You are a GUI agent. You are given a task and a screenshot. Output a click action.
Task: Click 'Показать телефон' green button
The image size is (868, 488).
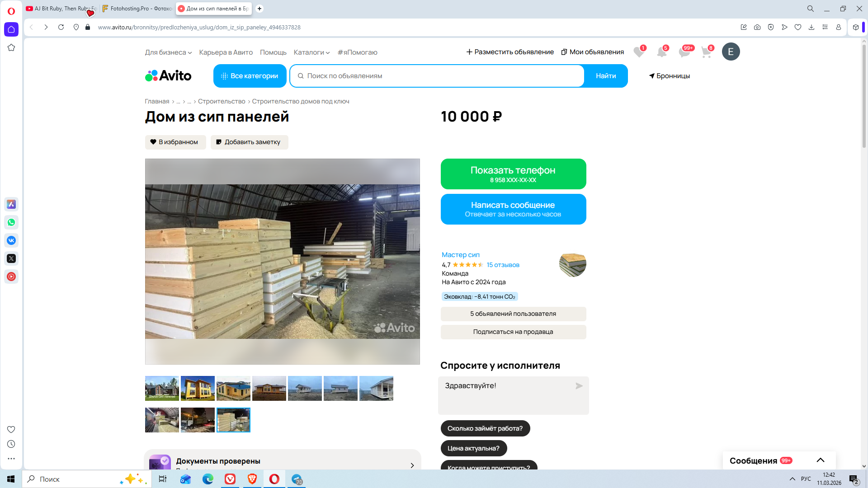513,174
